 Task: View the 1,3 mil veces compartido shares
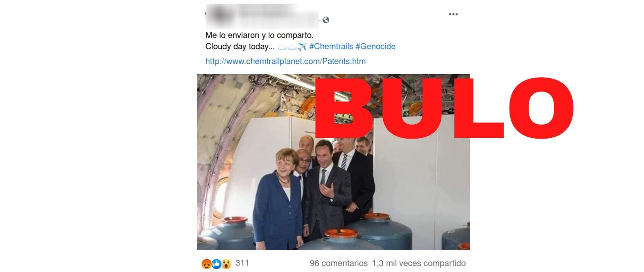coord(419,263)
